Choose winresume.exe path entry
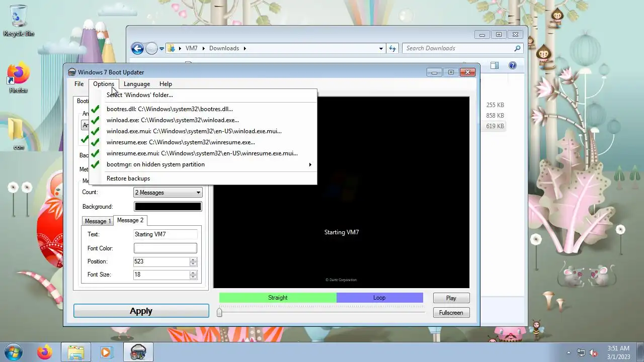Viewport: 644px width, 362px height. pyautogui.click(x=203, y=142)
